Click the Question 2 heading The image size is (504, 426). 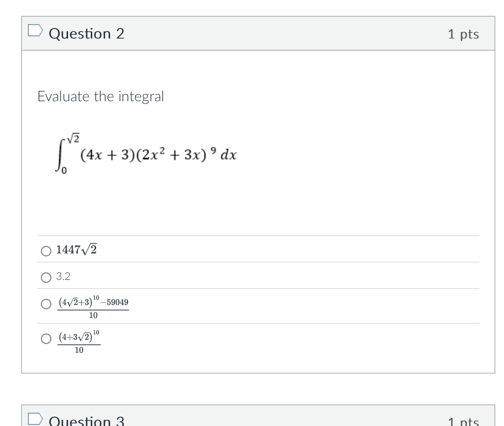[x=87, y=34]
